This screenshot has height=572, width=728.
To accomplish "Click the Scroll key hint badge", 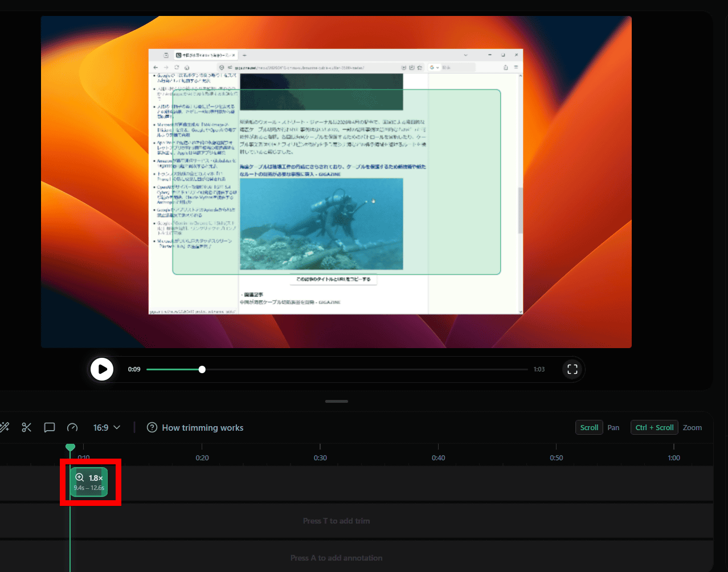I will (589, 427).
